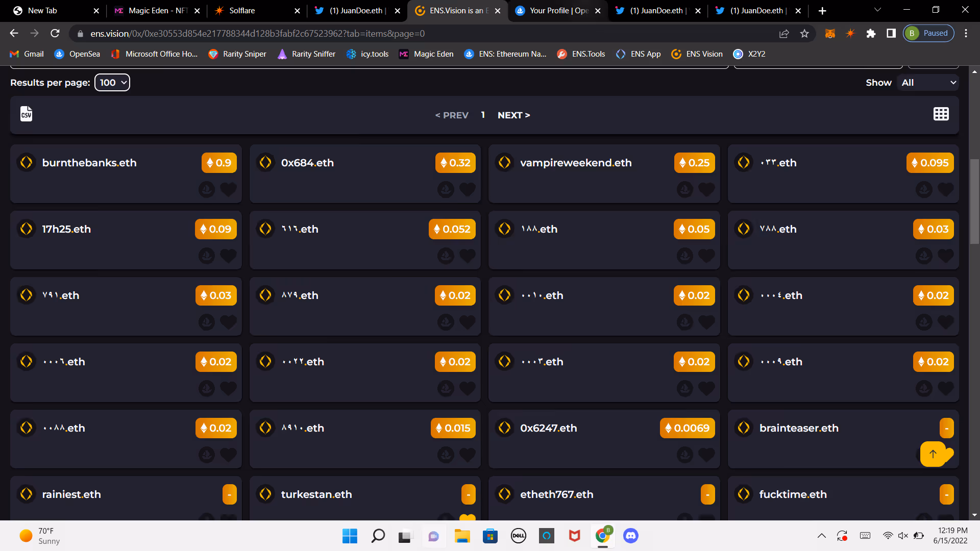Open the browser extensions puzzle icon

(x=871, y=34)
